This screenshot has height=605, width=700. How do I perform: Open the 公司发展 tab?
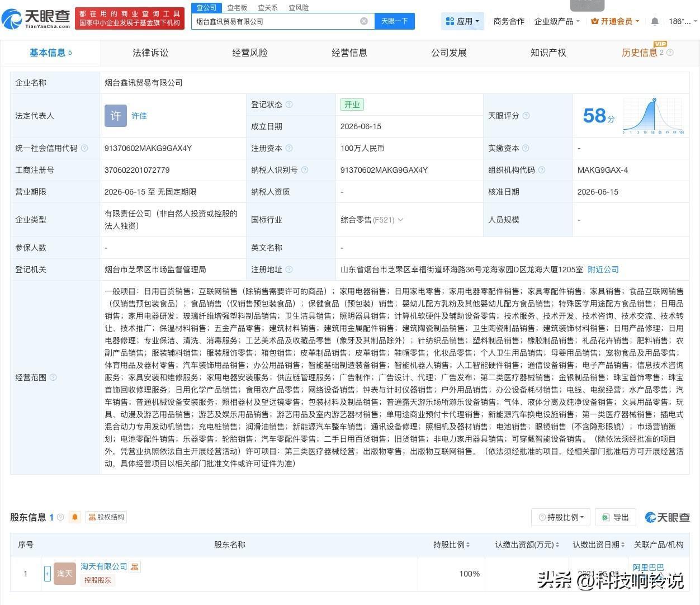[x=449, y=53]
